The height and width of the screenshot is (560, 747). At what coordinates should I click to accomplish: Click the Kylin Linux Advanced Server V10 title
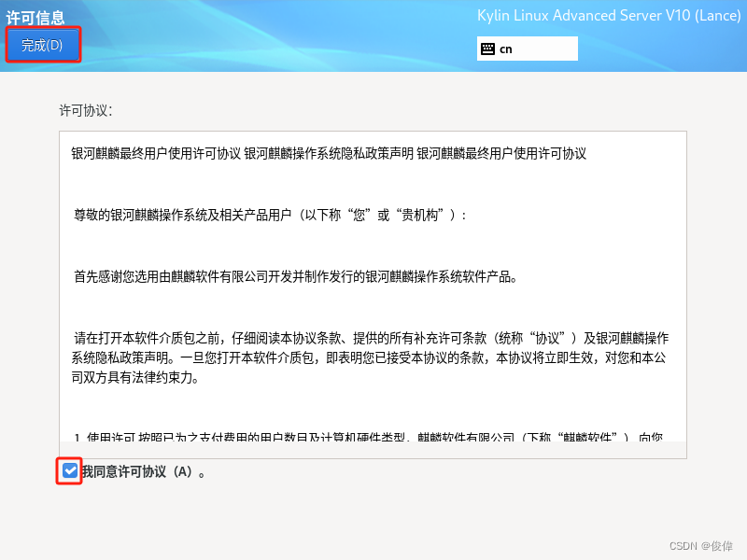point(609,16)
